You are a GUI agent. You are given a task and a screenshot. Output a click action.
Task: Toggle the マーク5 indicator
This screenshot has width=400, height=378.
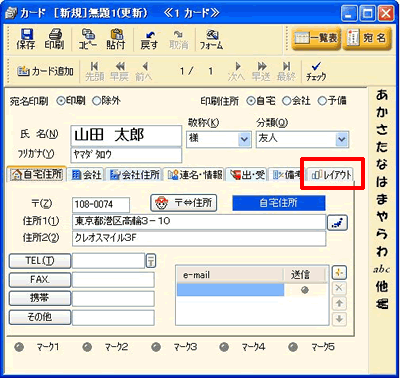(x=293, y=347)
